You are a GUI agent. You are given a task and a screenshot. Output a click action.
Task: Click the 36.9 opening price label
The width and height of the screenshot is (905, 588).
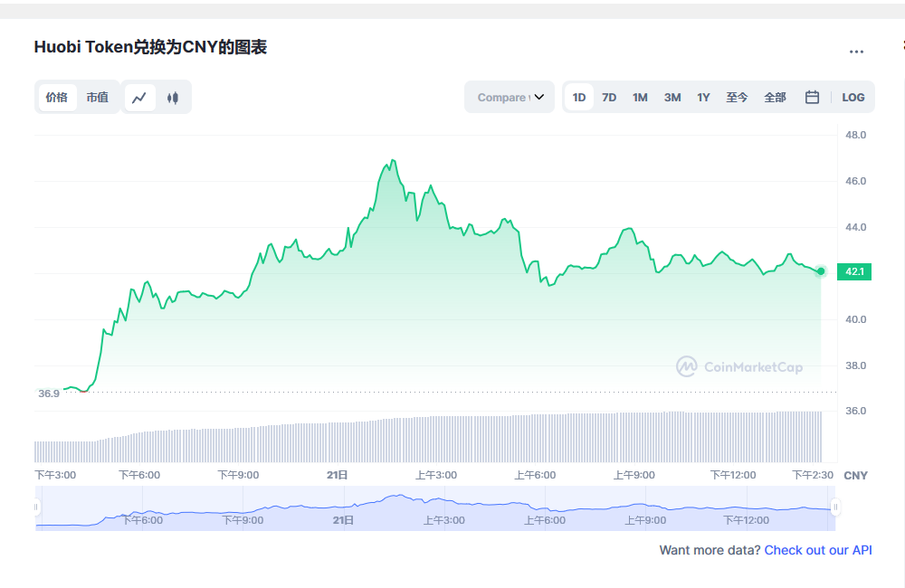coord(49,394)
